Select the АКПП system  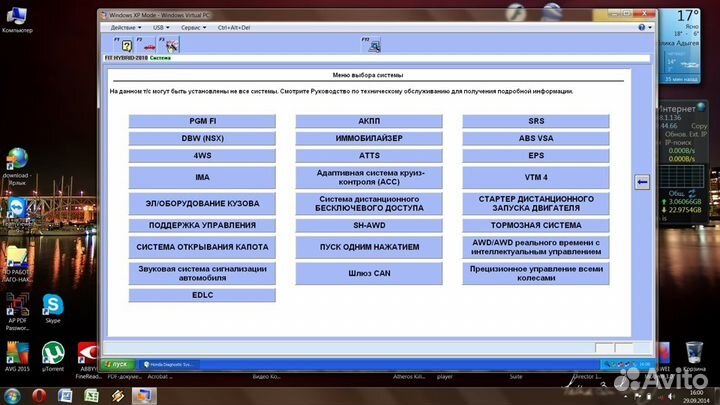pyautogui.click(x=369, y=121)
